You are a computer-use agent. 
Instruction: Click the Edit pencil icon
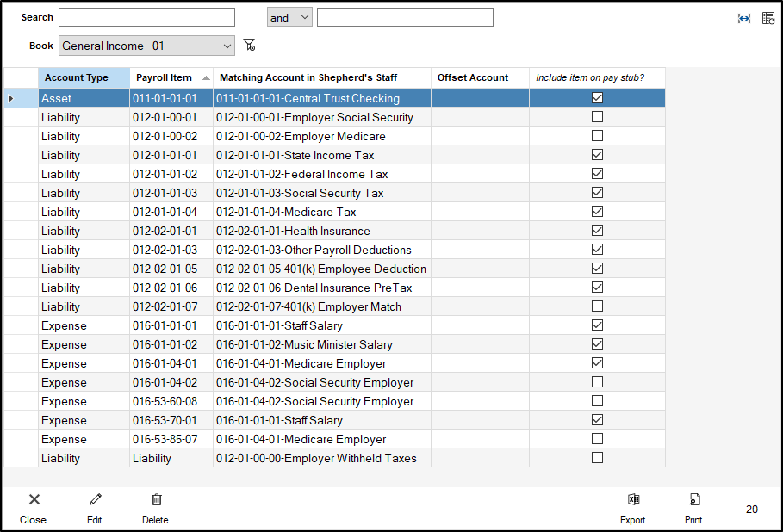(x=95, y=499)
